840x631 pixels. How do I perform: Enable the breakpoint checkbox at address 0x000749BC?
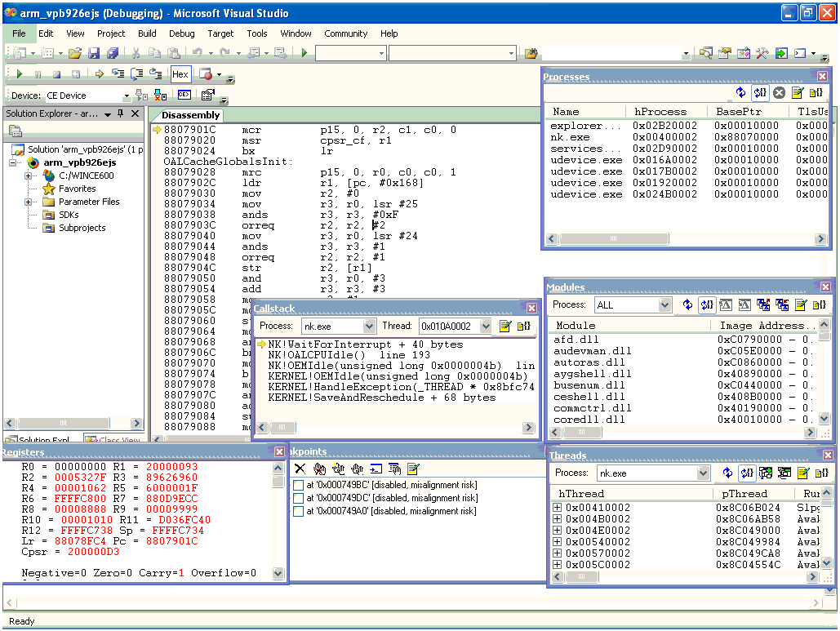pos(299,483)
